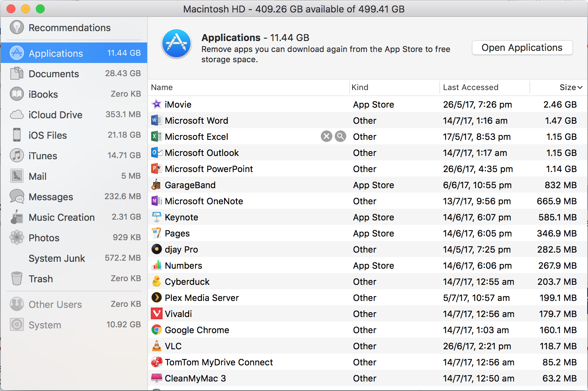Click the Plex Media Server icon

click(157, 298)
